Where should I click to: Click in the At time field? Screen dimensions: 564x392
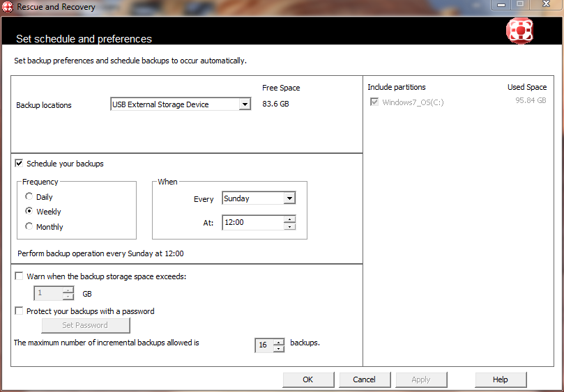pyautogui.click(x=252, y=223)
